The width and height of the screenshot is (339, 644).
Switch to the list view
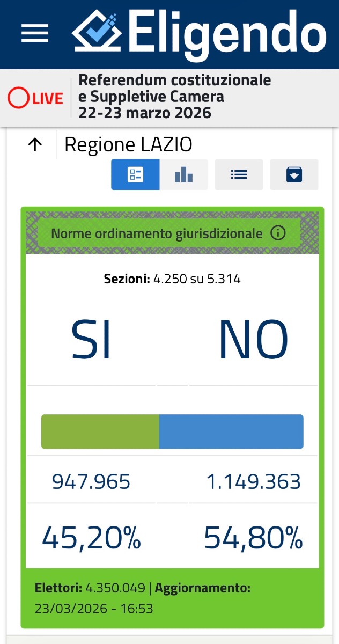[x=239, y=174]
